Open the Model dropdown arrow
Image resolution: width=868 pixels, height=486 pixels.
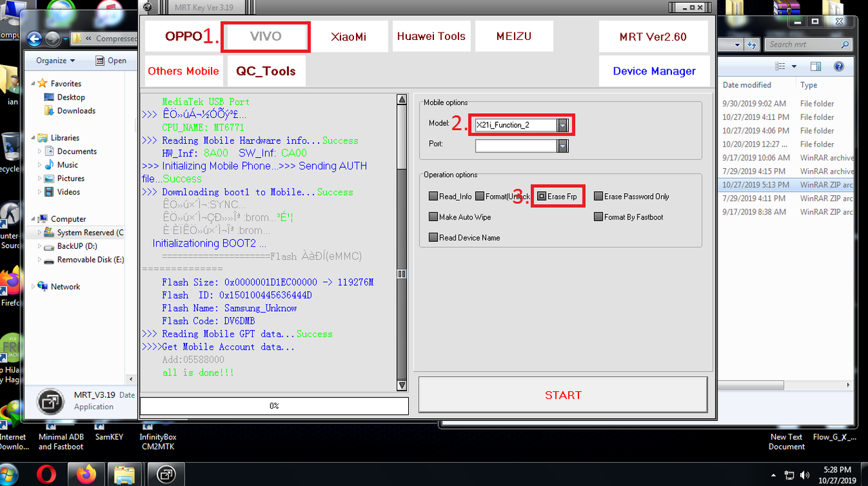coord(563,125)
